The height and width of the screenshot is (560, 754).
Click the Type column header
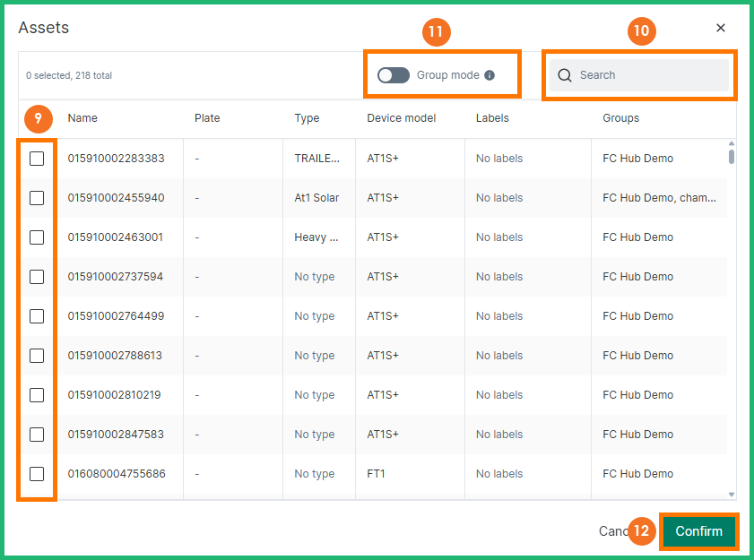[307, 118]
